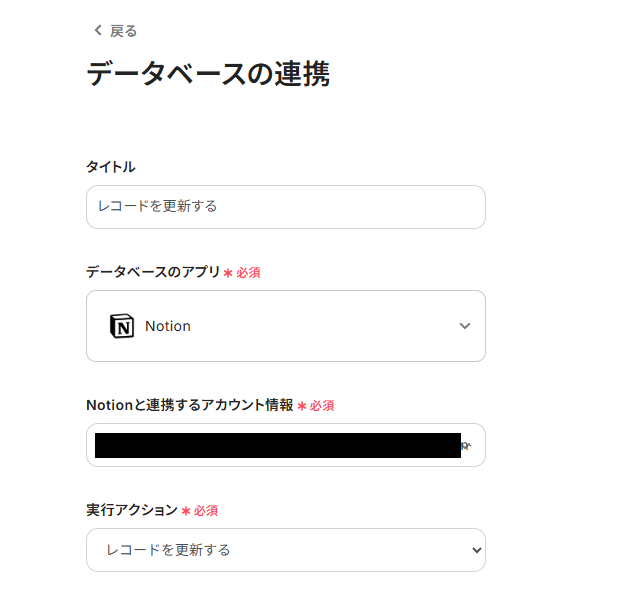Click the タイトル field label

(x=110, y=167)
